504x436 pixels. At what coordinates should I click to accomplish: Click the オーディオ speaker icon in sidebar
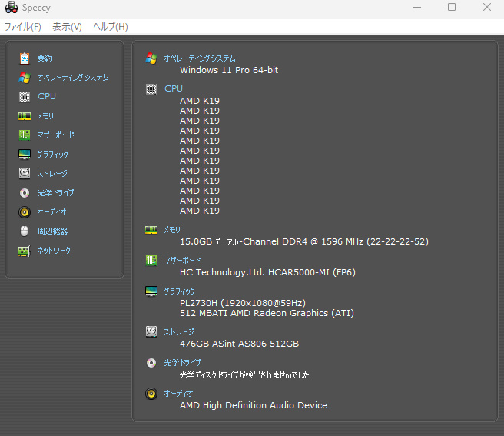pos(25,212)
